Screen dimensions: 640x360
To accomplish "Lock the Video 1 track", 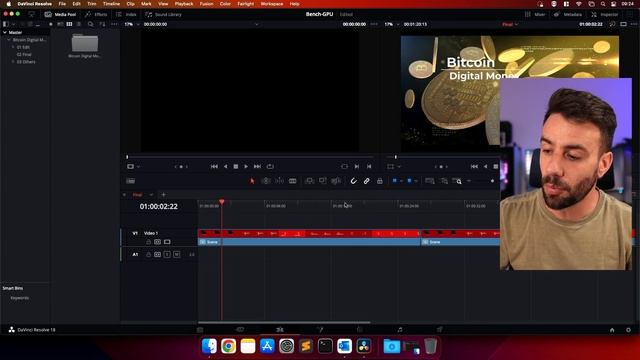I will point(149,242).
